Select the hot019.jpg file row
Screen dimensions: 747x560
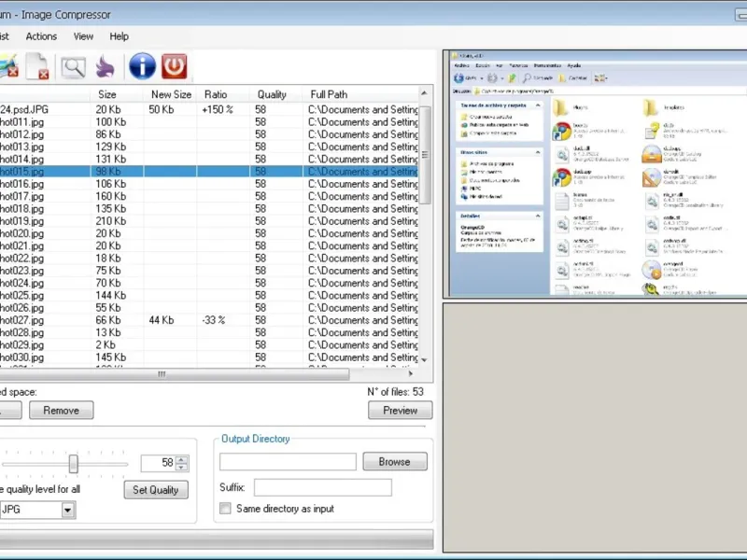coord(208,221)
